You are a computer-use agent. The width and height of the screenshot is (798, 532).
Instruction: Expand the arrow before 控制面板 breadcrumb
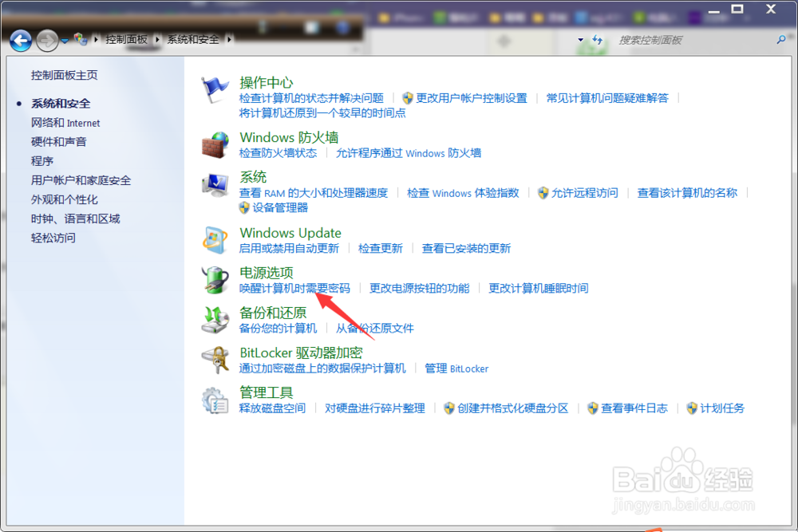(x=96, y=39)
